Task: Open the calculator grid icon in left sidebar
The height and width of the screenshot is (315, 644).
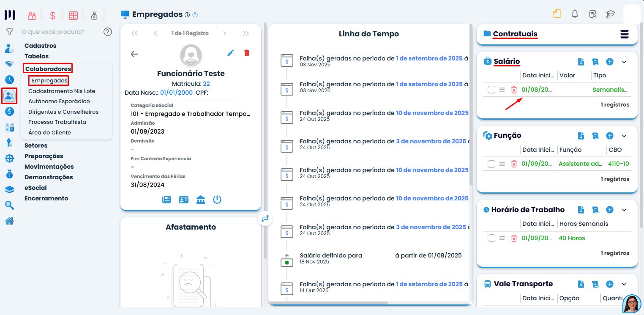Action: click(x=9, y=127)
